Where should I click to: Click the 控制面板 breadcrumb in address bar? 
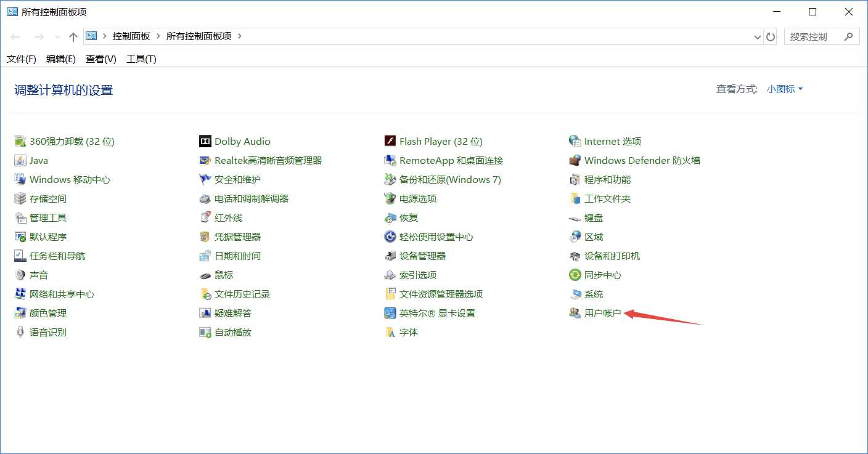131,36
